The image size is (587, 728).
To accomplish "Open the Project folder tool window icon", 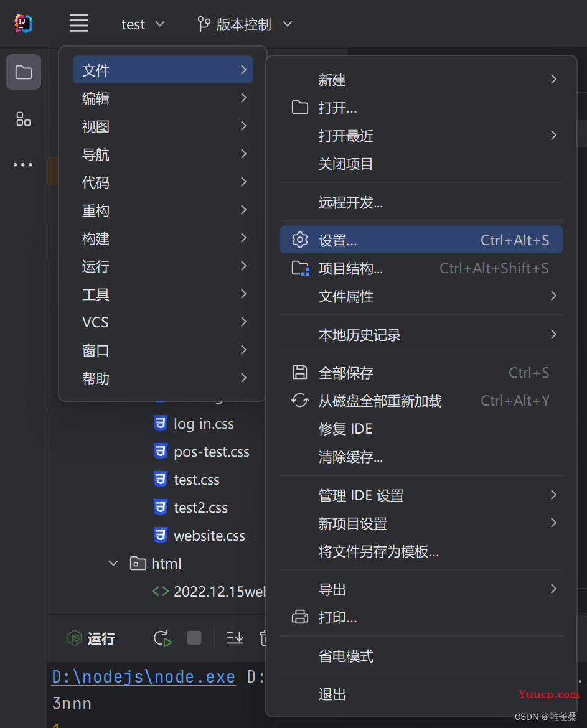I will click(23, 72).
